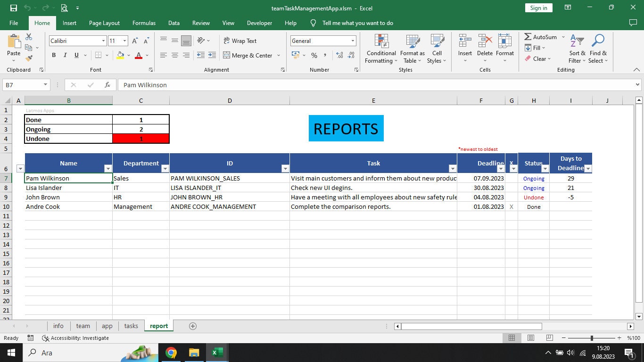Select the Format Painter tool
Screen dimensions: 644x362
click(x=29, y=57)
